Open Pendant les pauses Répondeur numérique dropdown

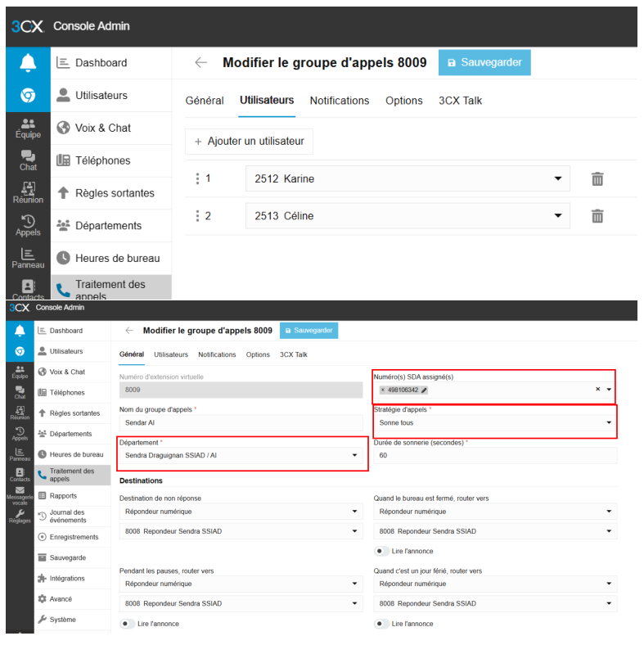coord(241,584)
